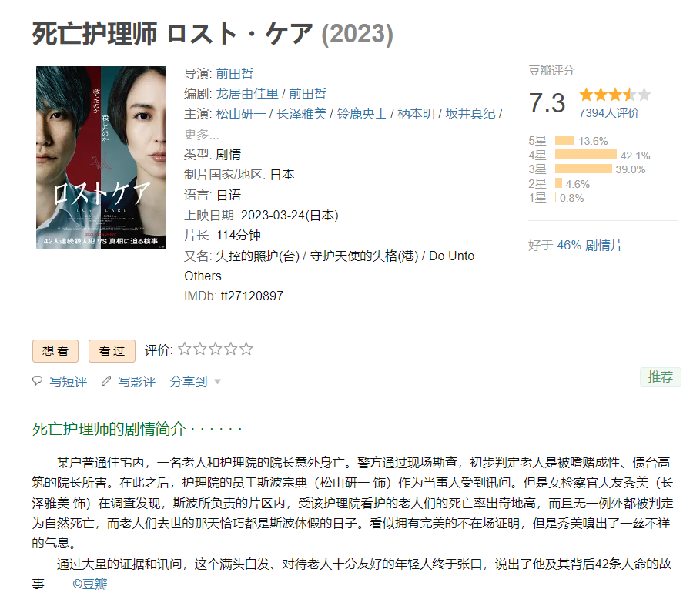
Task: Click the 4星 rating distribution bar
Action: (x=586, y=155)
